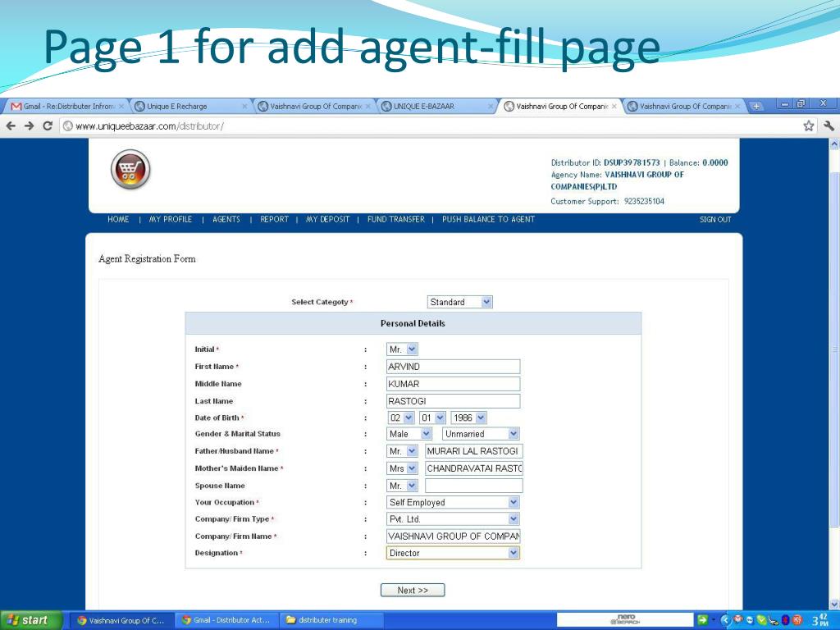The image size is (840, 630).
Task: Click the Bluetooth tray icon
Action: tap(785, 620)
